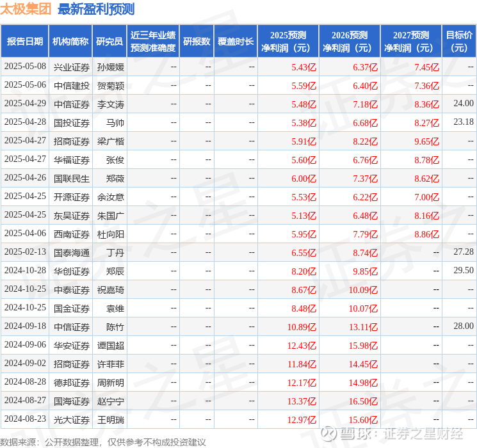Select 国投证券 institution cell
Screen dimensions: 477x448
coord(72,123)
